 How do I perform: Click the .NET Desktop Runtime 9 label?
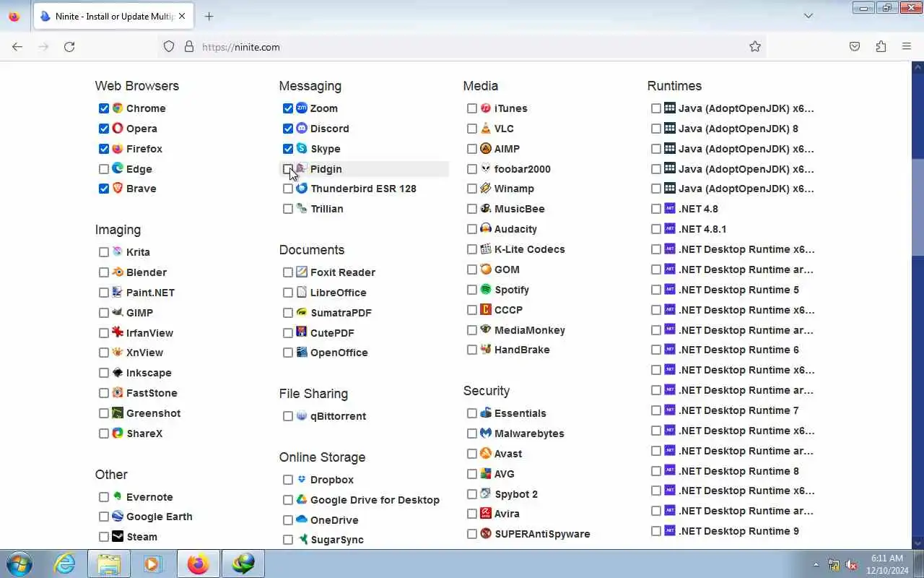point(738,531)
